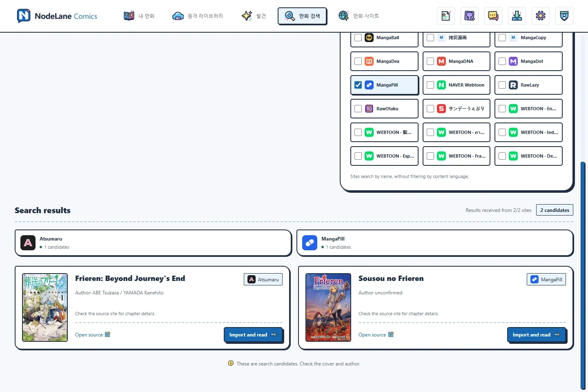This screenshot has height=392, width=588.
Task: Click external-link icon beside Sousou no Frieren
Action: (x=391, y=334)
